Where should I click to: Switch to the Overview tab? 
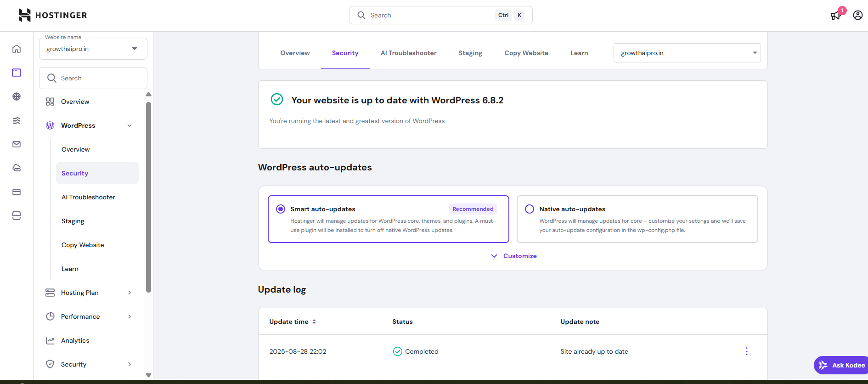[295, 53]
